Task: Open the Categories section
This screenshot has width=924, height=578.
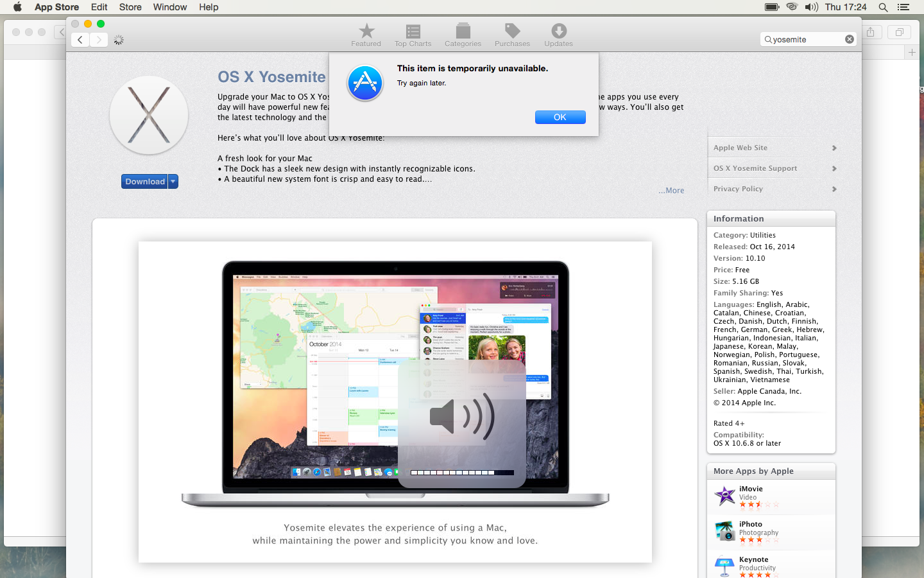Action: pyautogui.click(x=463, y=35)
